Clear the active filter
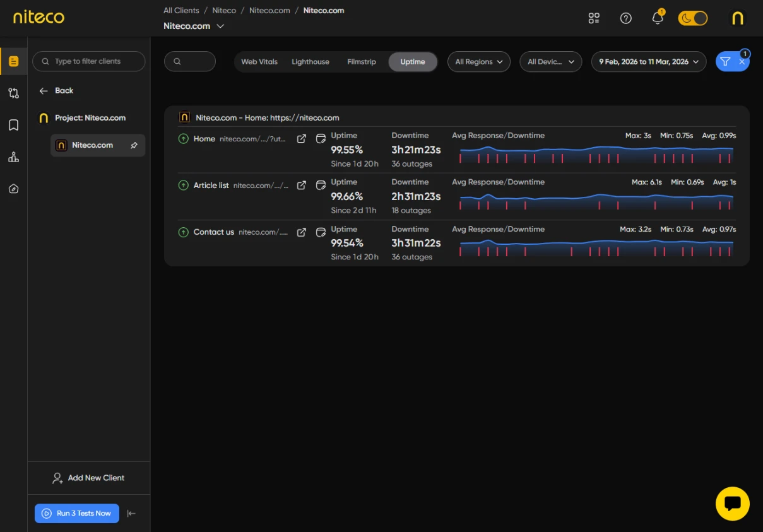The height and width of the screenshot is (532, 763). point(742,62)
